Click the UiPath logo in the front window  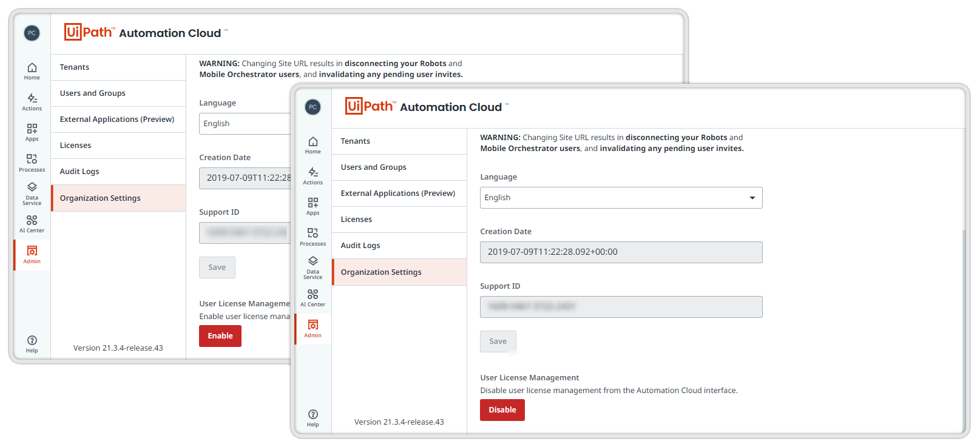[x=370, y=106]
